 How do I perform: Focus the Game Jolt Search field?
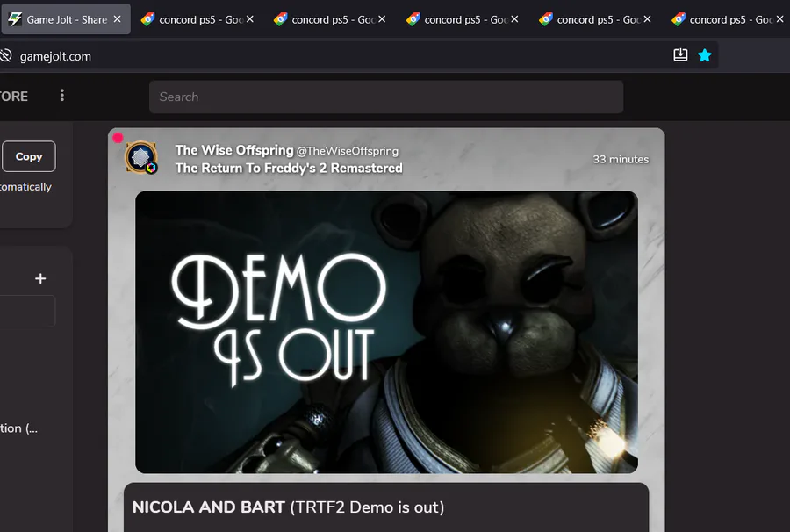click(x=386, y=97)
